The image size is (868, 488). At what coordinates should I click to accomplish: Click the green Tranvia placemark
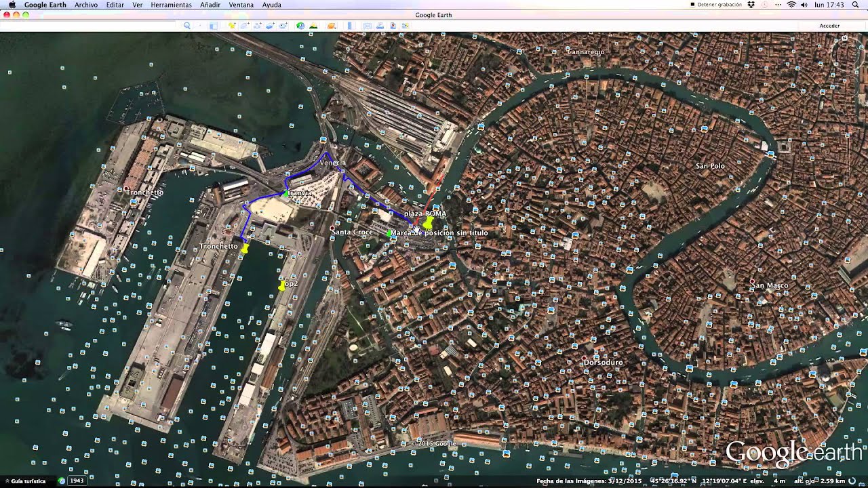coord(285,194)
